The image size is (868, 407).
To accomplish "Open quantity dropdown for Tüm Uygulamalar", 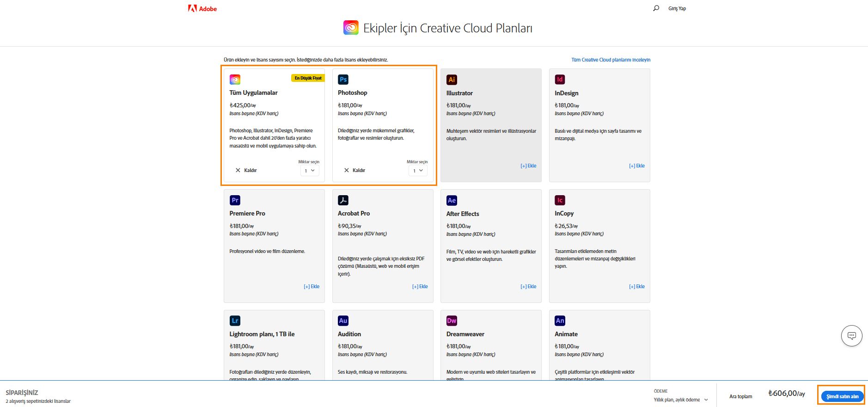I will tap(310, 171).
